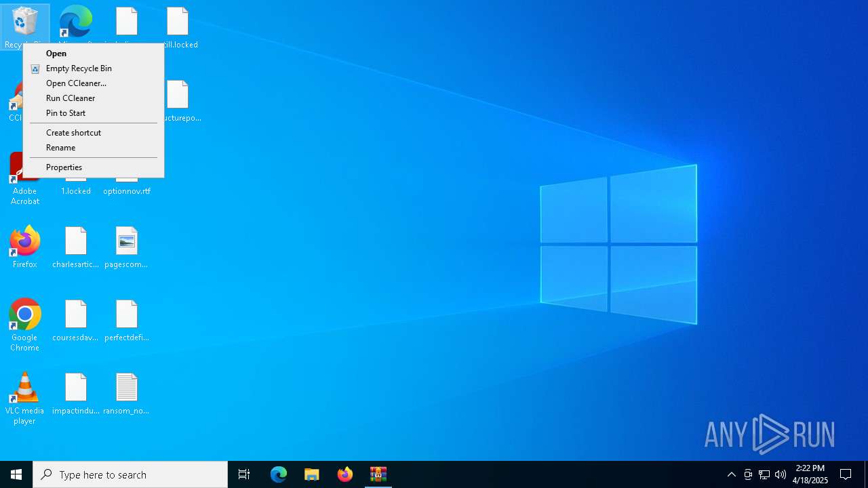The height and width of the screenshot is (488, 868).
Task: Select the ransom_no... text file icon
Action: coord(127,394)
